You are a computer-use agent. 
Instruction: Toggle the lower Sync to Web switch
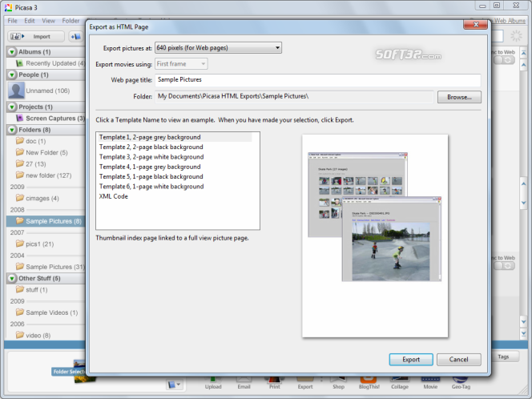click(x=505, y=266)
